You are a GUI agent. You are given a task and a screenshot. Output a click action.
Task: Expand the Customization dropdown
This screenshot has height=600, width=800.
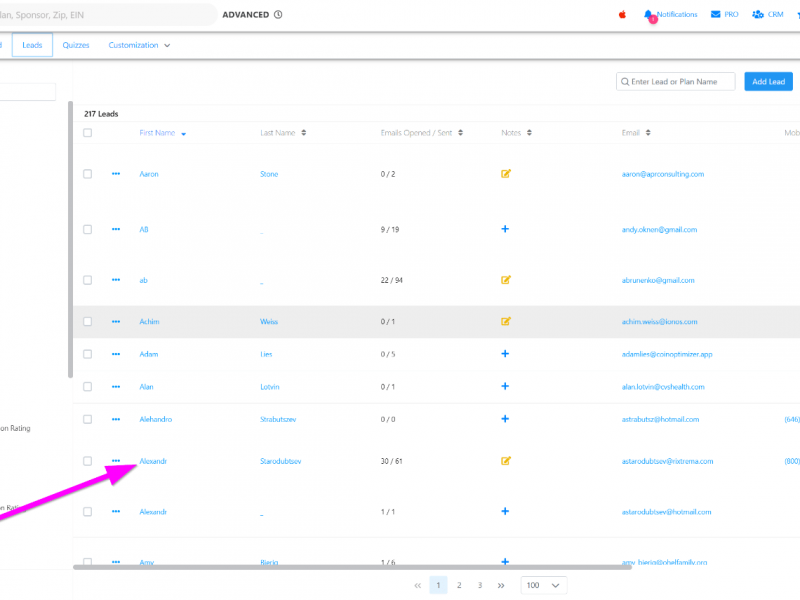(x=139, y=46)
